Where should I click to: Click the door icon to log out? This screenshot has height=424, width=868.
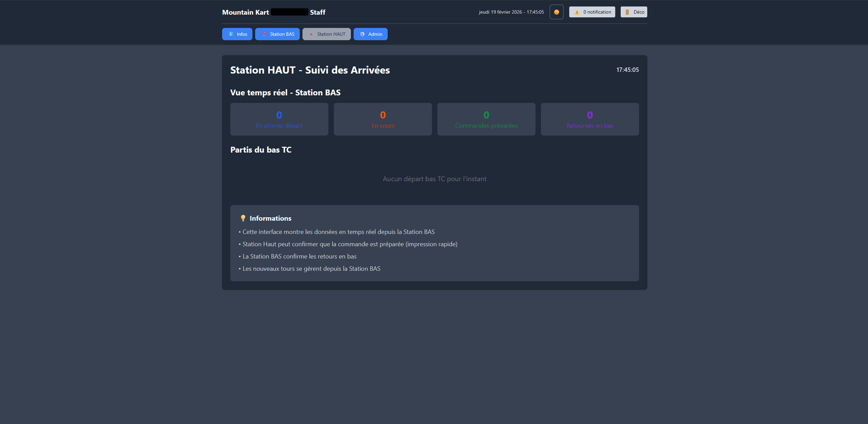pos(627,12)
